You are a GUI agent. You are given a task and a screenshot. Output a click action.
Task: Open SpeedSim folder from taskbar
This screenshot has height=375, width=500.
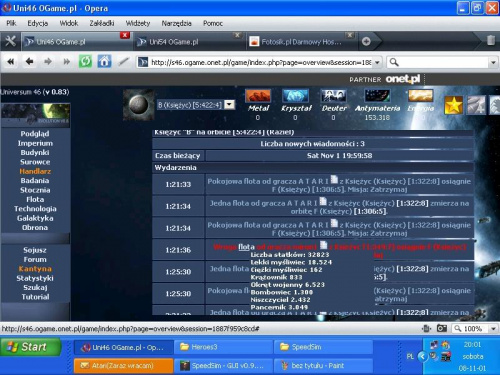point(323,347)
